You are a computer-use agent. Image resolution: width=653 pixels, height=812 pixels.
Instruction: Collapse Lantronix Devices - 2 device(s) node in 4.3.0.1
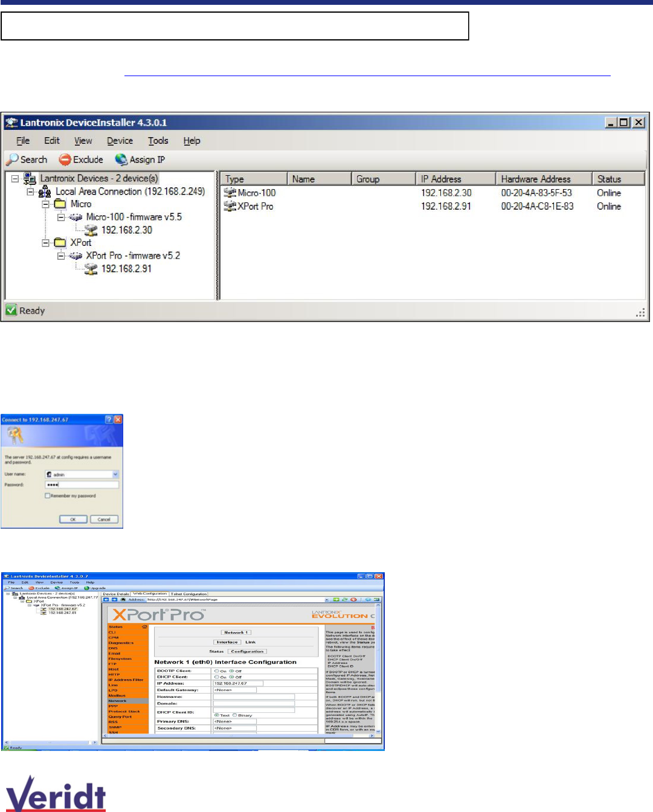coord(15,179)
